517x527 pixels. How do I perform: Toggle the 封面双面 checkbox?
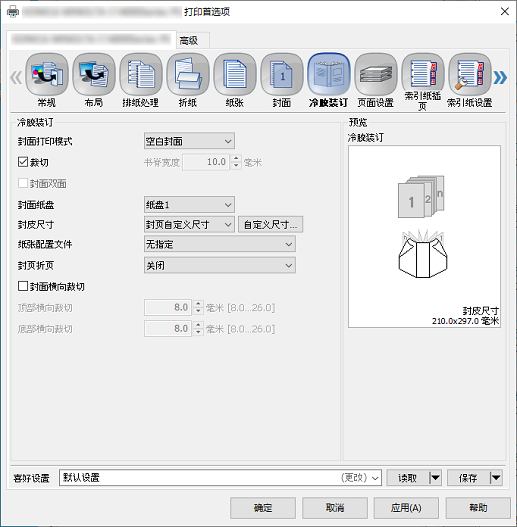coord(23,183)
